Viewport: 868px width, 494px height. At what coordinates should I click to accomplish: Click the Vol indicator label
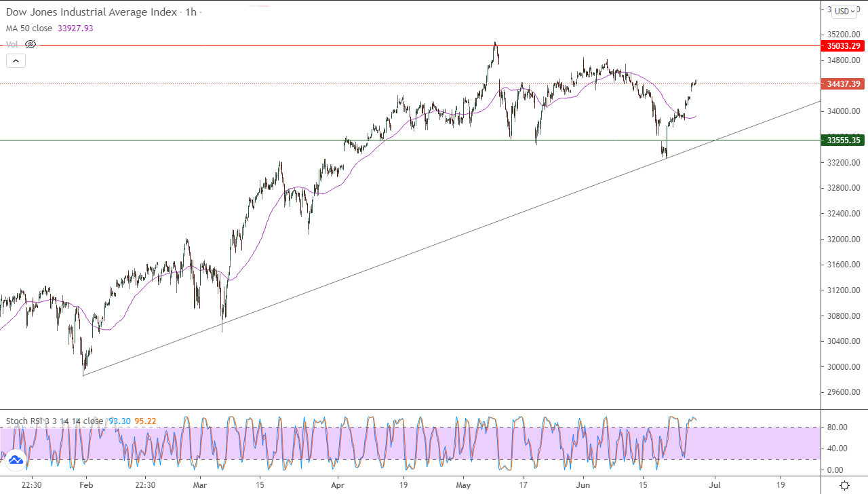click(12, 44)
